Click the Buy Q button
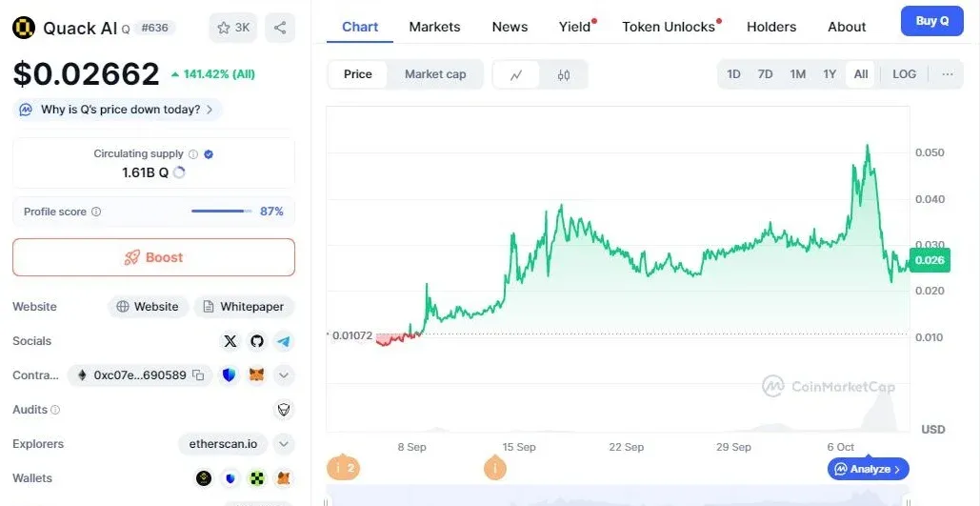The image size is (980, 506). [x=931, y=21]
